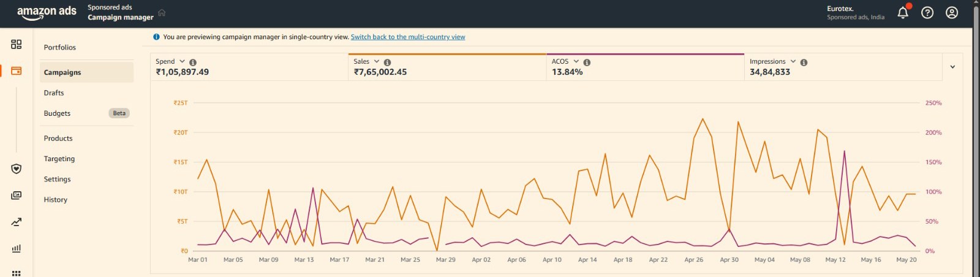Click the 100% label on right axis

point(933,192)
